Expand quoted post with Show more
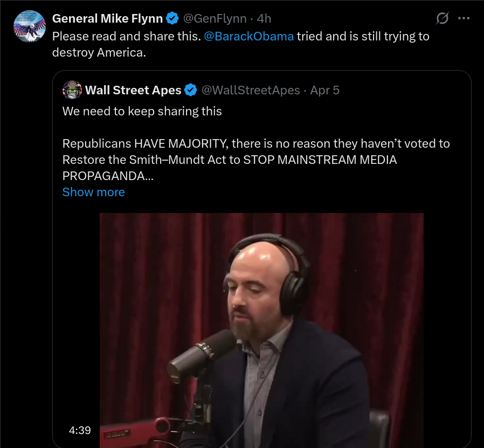Screen dimensions: 484x448 coord(94,192)
